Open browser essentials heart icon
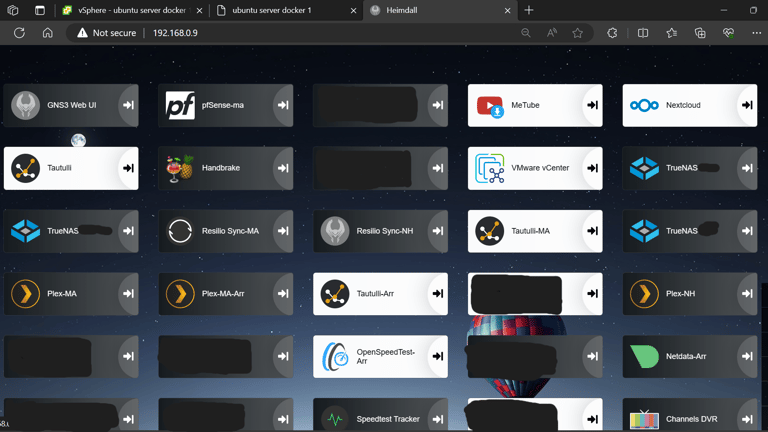This screenshot has height=432, width=768. click(x=728, y=33)
